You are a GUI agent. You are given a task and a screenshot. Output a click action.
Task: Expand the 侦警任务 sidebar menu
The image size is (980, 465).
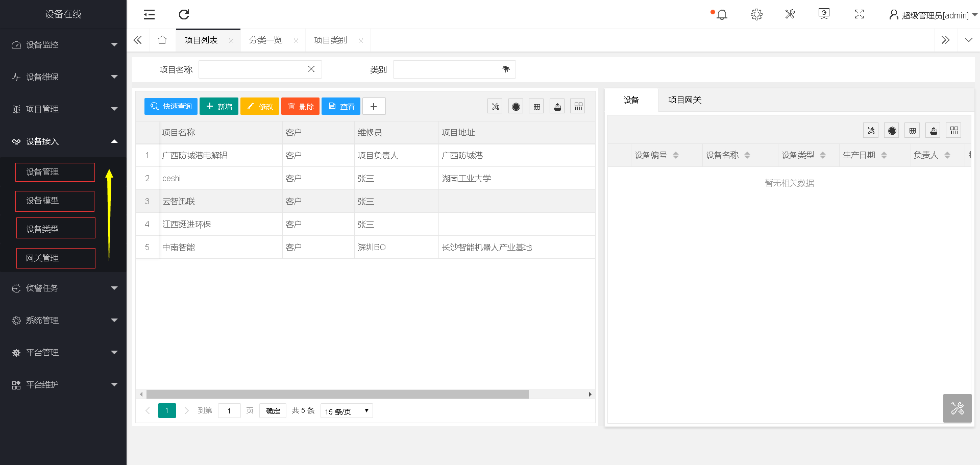coord(63,288)
